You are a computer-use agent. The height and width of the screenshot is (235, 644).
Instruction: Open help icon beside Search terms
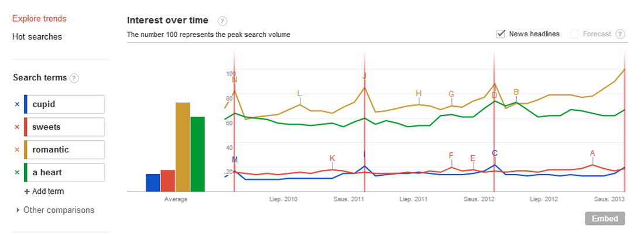point(74,78)
